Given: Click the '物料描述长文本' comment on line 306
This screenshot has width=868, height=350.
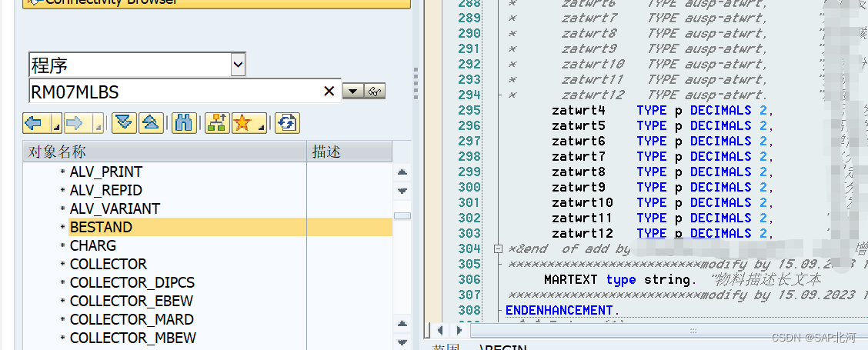Looking at the screenshot, I should pos(766,280).
